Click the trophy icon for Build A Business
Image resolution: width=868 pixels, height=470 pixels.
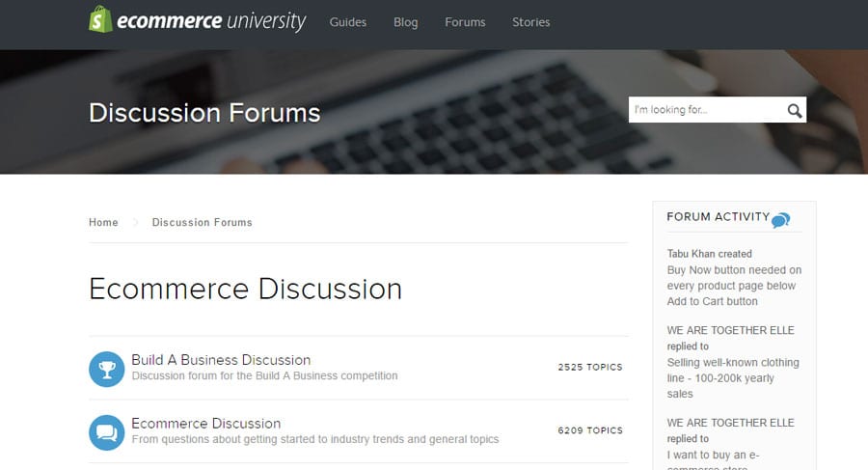[x=106, y=368]
